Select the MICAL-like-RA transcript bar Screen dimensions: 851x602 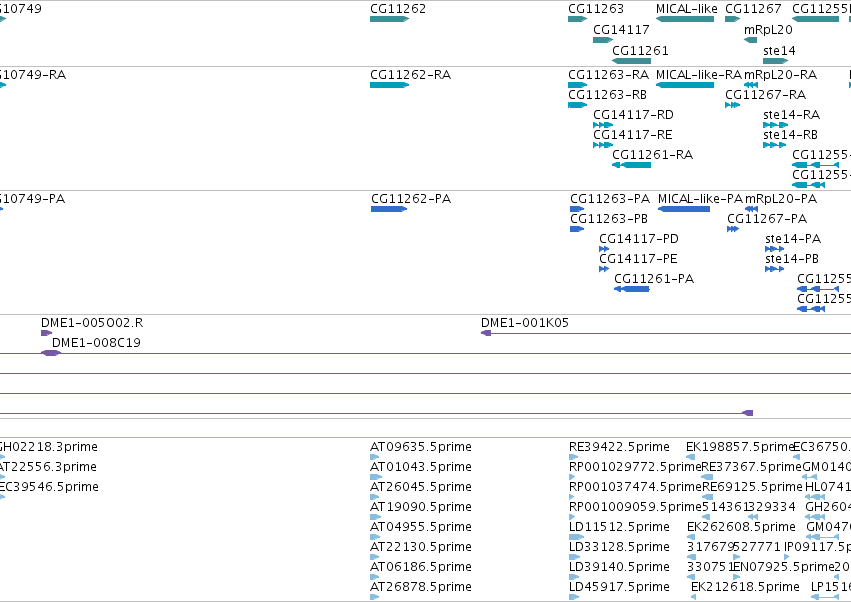685,85
